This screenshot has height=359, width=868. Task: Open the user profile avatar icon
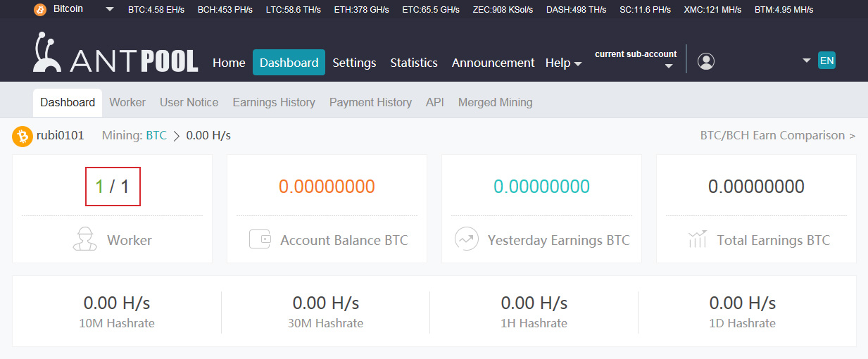pyautogui.click(x=706, y=61)
